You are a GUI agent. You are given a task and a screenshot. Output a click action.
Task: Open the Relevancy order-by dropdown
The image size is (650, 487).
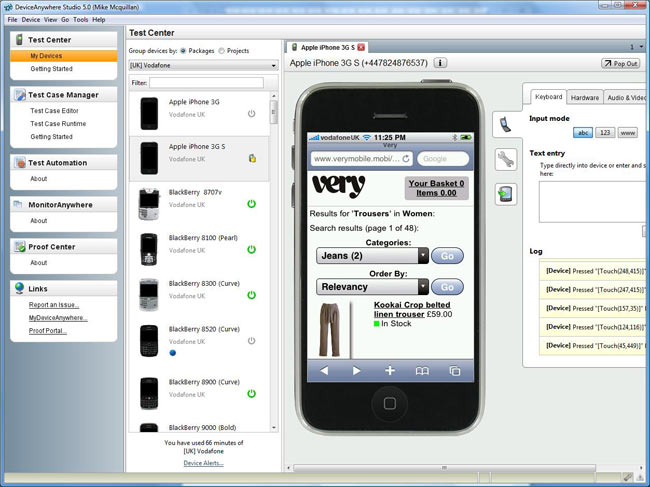click(x=423, y=287)
